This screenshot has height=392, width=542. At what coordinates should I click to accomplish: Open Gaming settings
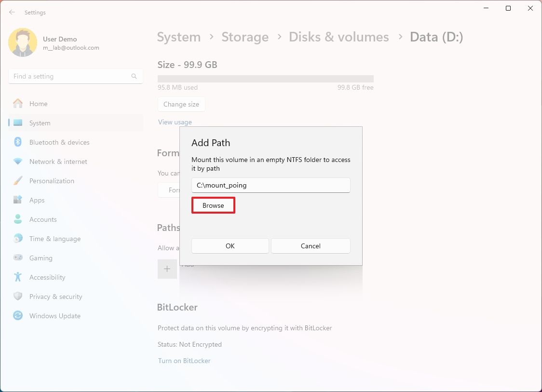(x=40, y=257)
